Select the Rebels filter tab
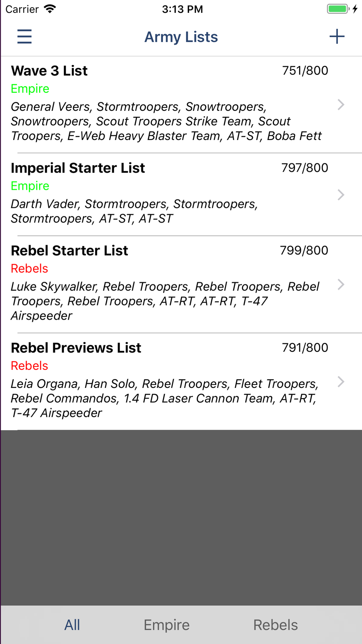 [x=275, y=625]
